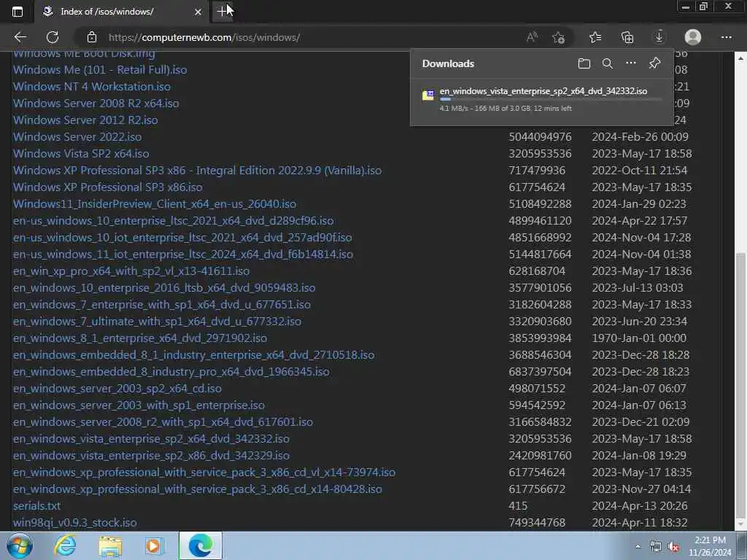Reload the page with Refresh icon
The width and height of the screenshot is (747, 560).
pos(53,37)
